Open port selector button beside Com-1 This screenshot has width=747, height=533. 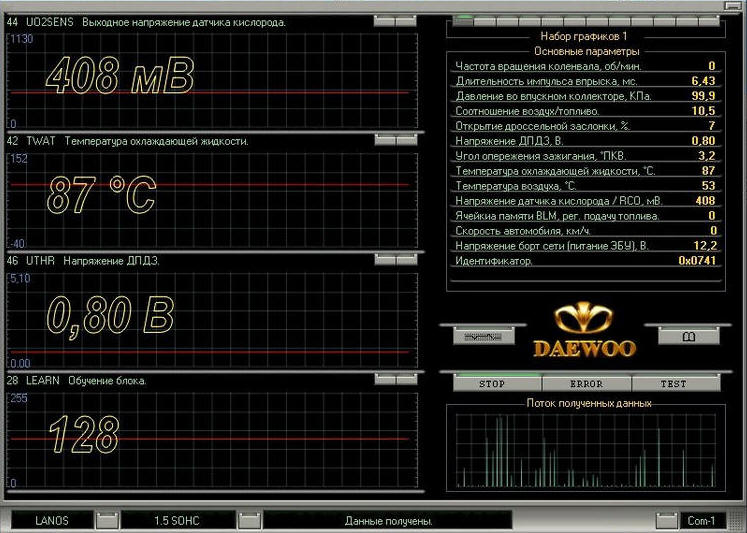(x=666, y=520)
